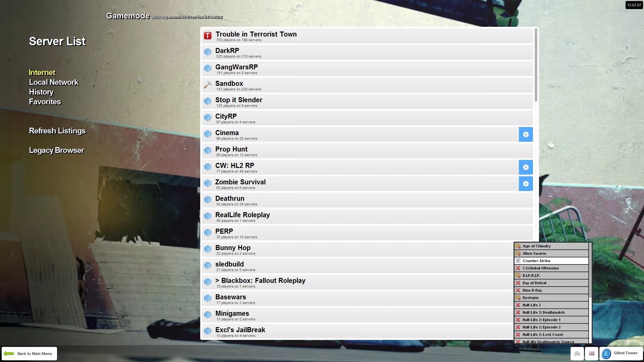
Task: Expand the Half-Life 2: Deathmatch filter entry
Action: coord(551,312)
